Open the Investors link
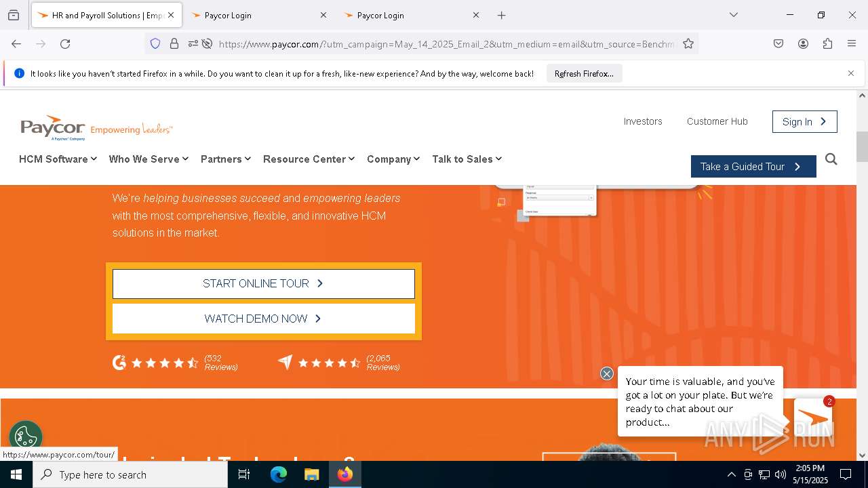The image size is (868, 488). 643,121
